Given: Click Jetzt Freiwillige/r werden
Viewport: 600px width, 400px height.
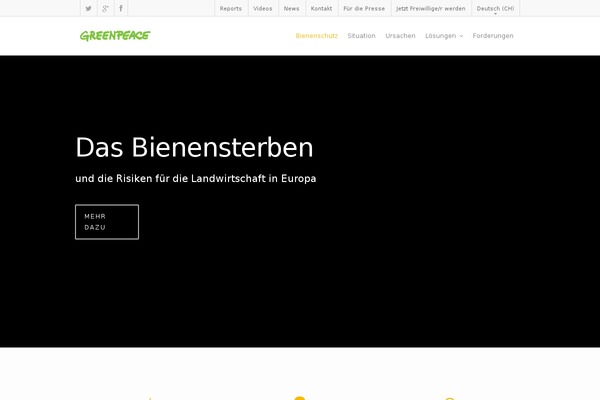Looking at the screenshot, I should tap(431, 8).
